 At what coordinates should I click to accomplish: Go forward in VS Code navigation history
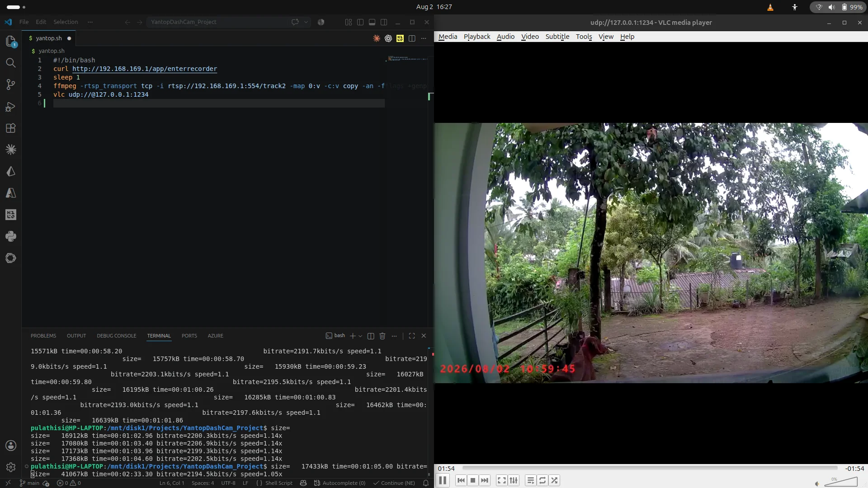tap(139, 22)
